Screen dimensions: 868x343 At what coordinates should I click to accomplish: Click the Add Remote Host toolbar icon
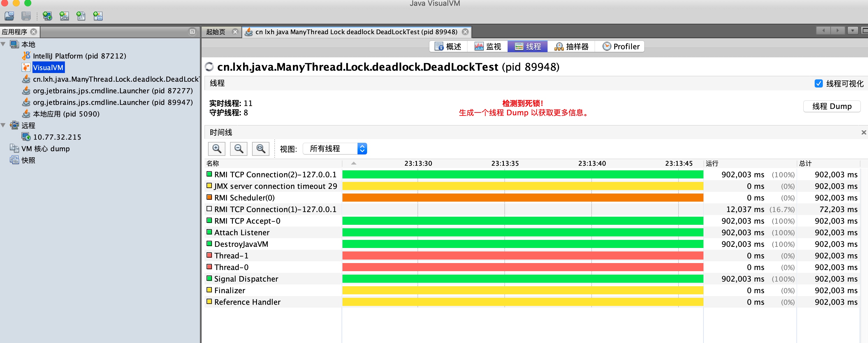[x=47, y=16]
